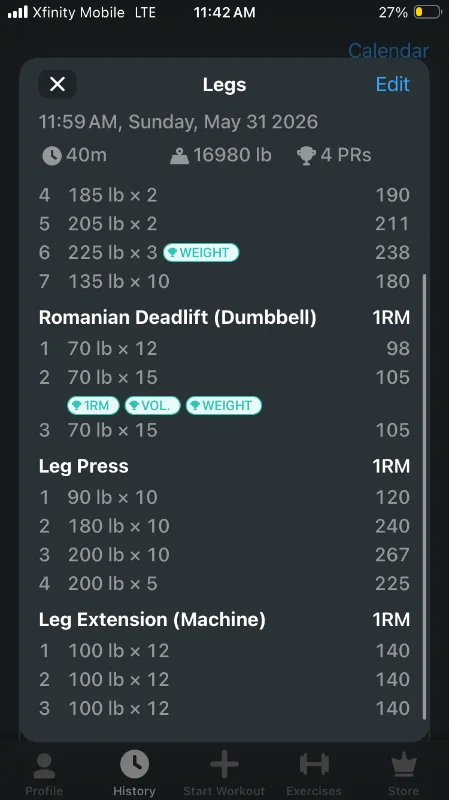Open the Calendar link at top
Image resolution: width=449 pixels, height=800 pixels.
click(388, 51)
